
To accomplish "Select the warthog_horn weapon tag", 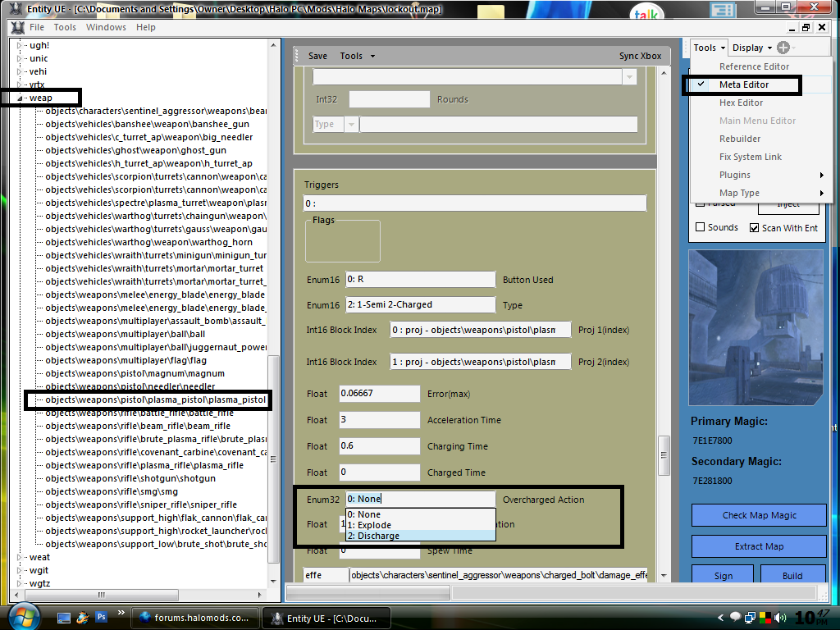I will [149, 242].
